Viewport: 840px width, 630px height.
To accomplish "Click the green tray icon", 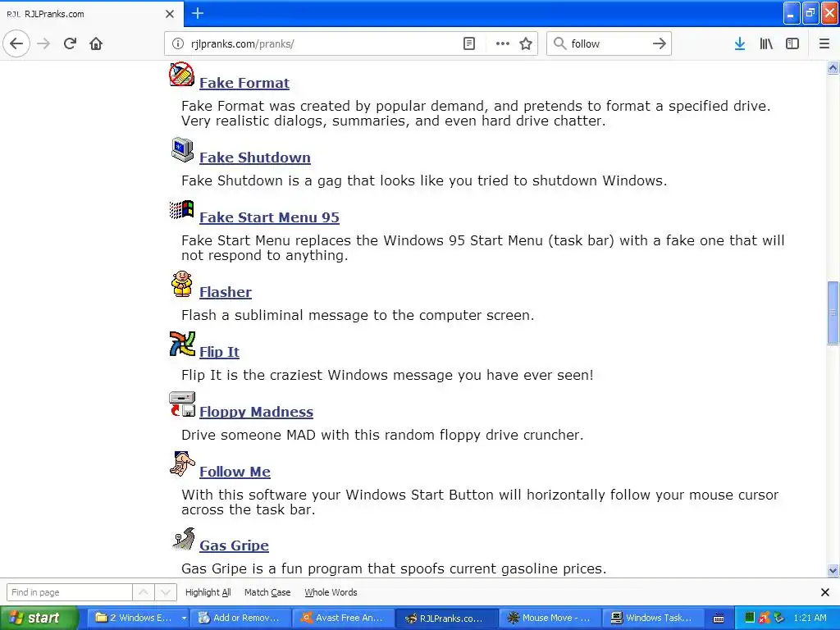I will point(750,618).
